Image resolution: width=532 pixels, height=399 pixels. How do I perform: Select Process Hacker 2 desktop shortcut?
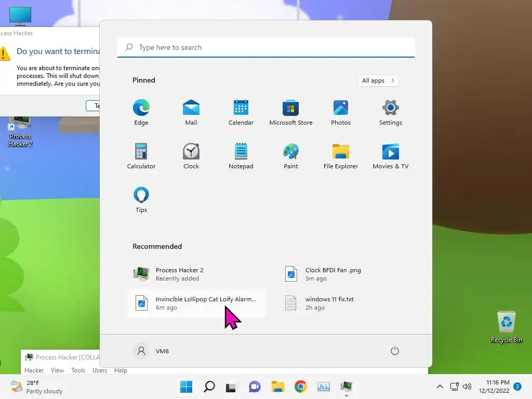20,132
